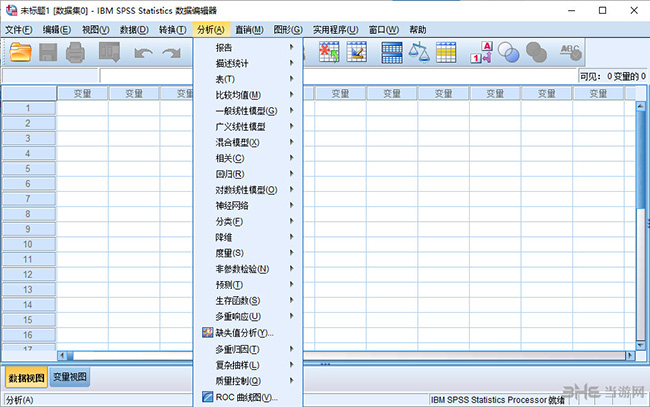
Task: Close the open 分析(A) menu
Action: point(211,30)
